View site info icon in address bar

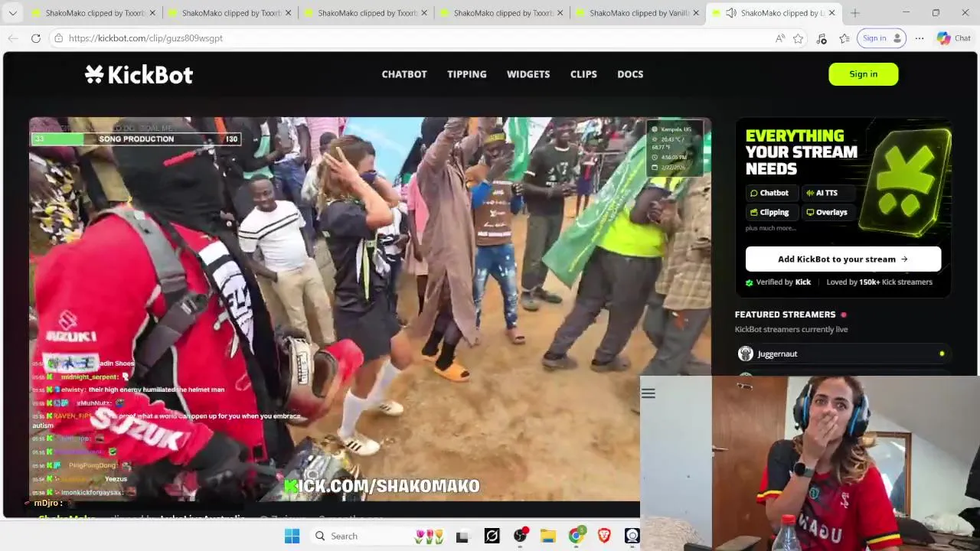point(58,38)
